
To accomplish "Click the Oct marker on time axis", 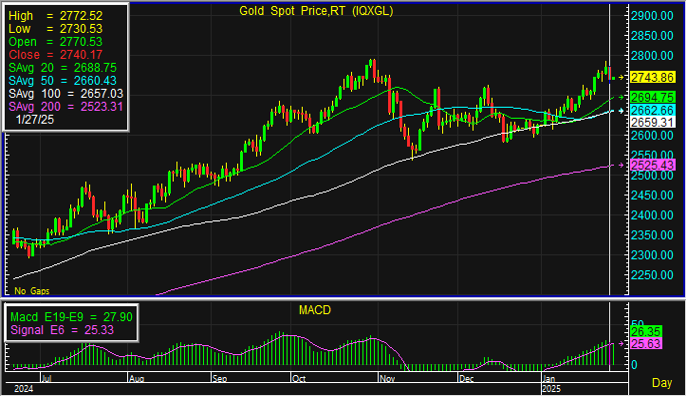I will click(x=299, y=379).
